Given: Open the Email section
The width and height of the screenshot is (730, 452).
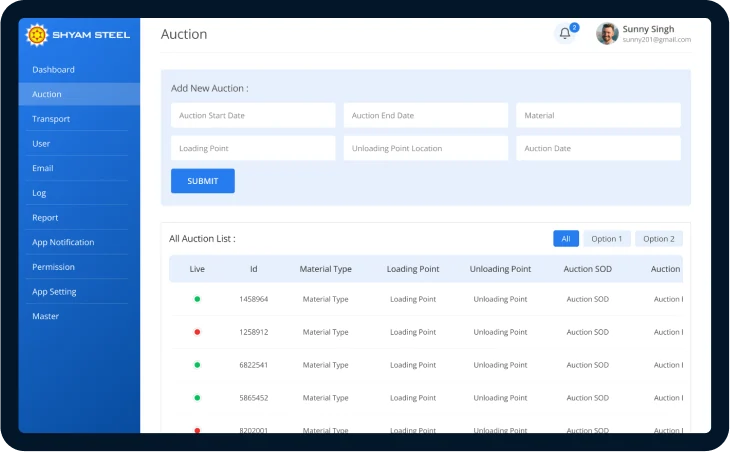Looking at the screenshot, I should 79,168.
